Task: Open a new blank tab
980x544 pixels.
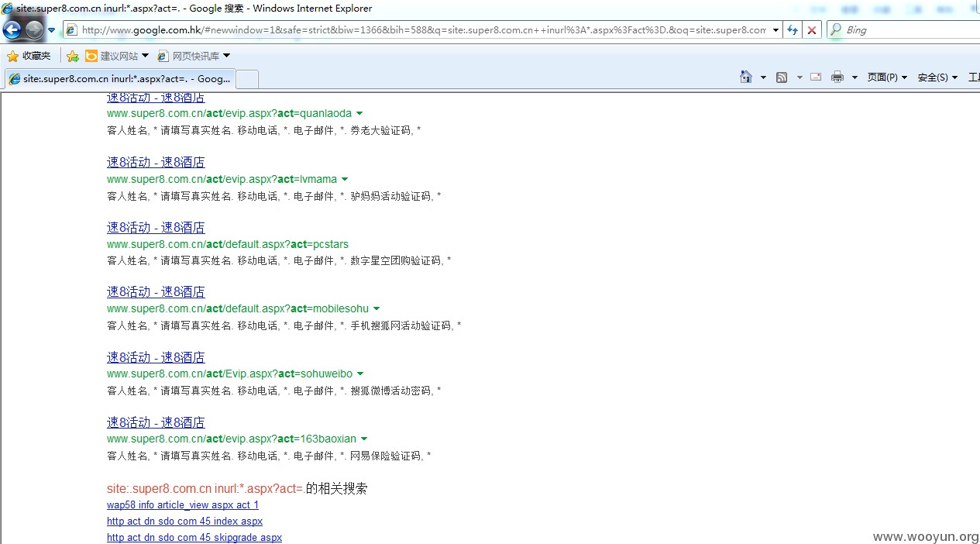Action: pos(246,79)
